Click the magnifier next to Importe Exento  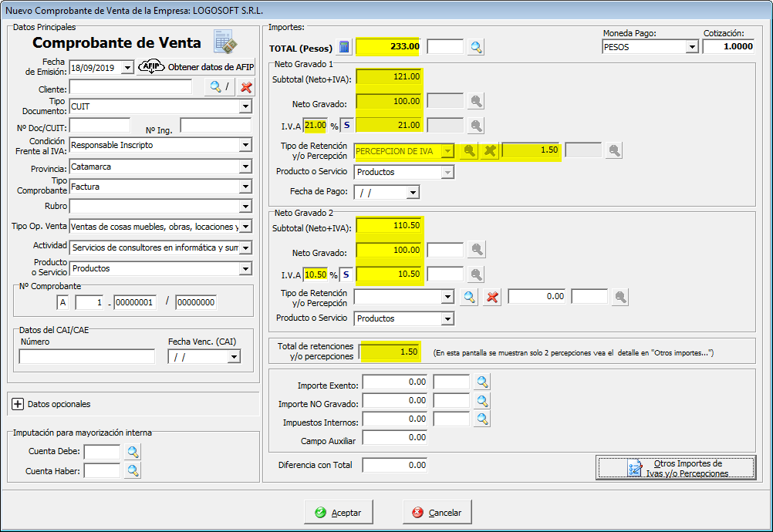[482, 382]
